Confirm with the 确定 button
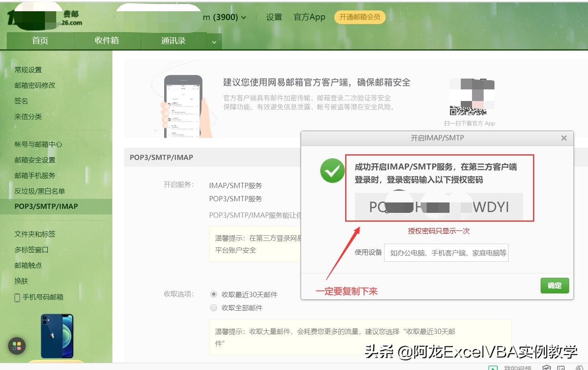Screen dimensions: 588x370 [555, 285]
